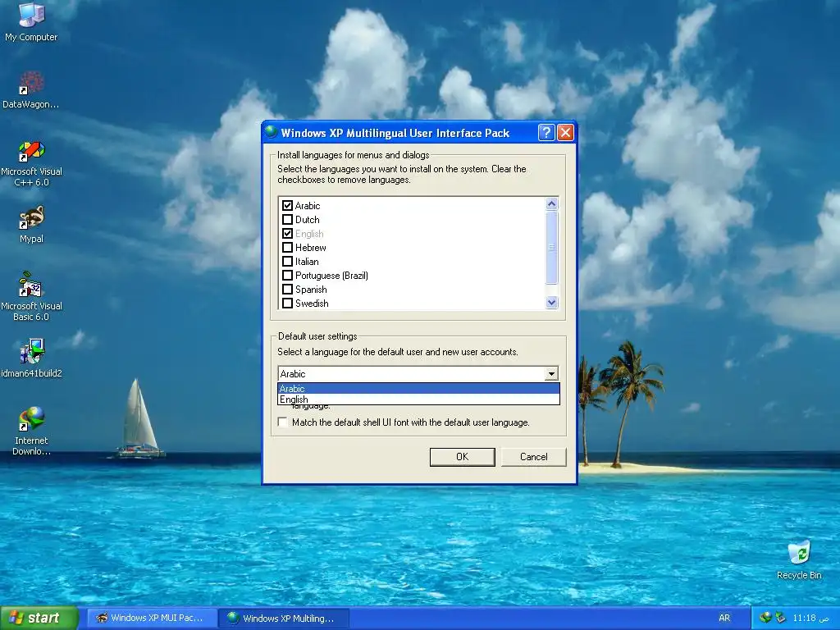Click the language list scroll up arrow

(552, 203)
